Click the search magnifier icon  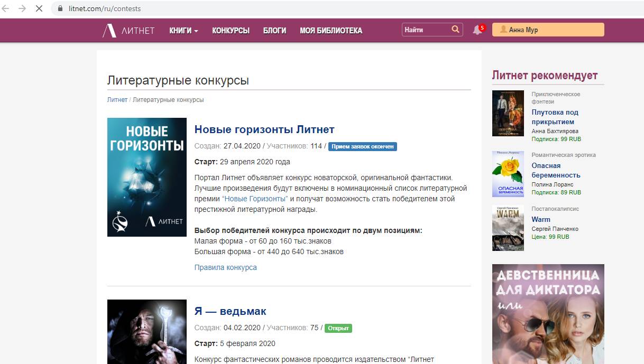455,30
